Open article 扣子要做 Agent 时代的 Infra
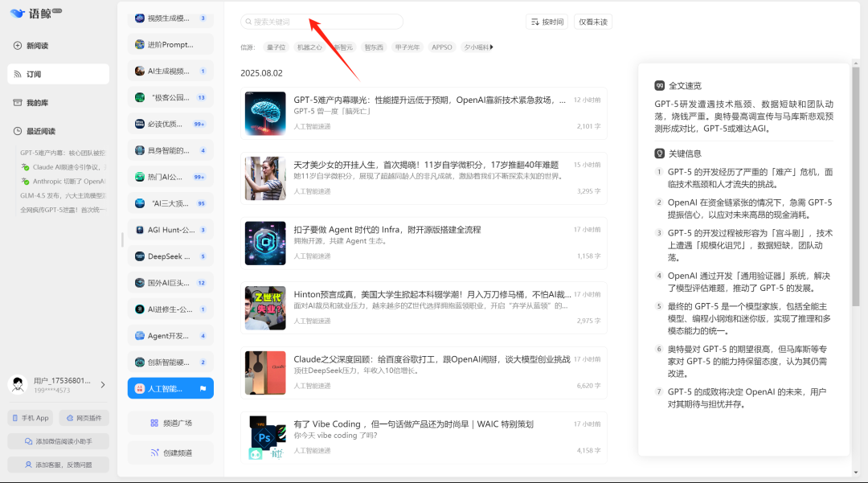 [x=424, y=243]
